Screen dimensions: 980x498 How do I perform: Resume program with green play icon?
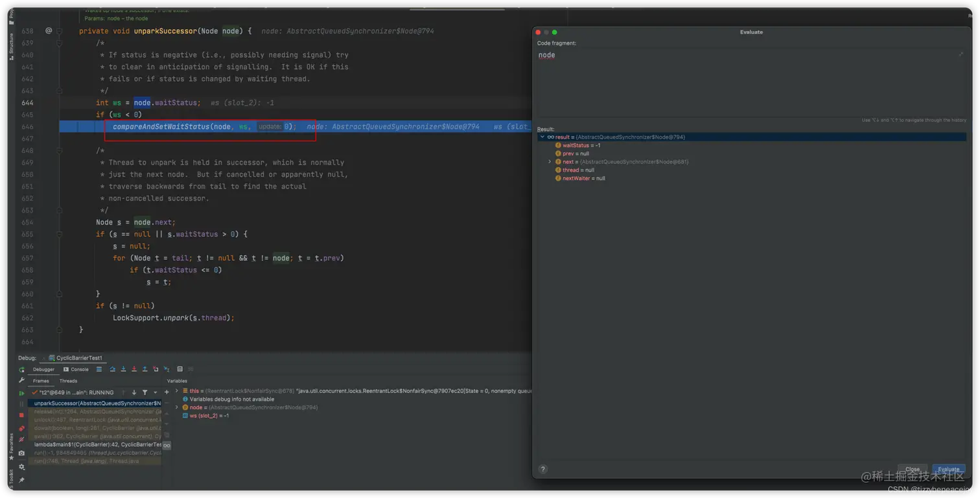point(21,393)
